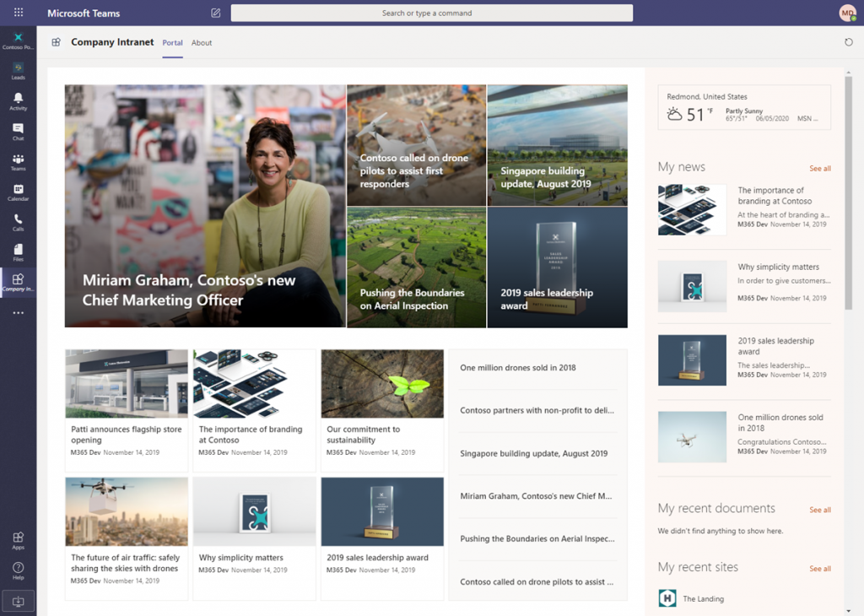The width and height of the screenshot is (864, 616).
Task: Open Singapore building update hero tile
Action: (557, 145)
